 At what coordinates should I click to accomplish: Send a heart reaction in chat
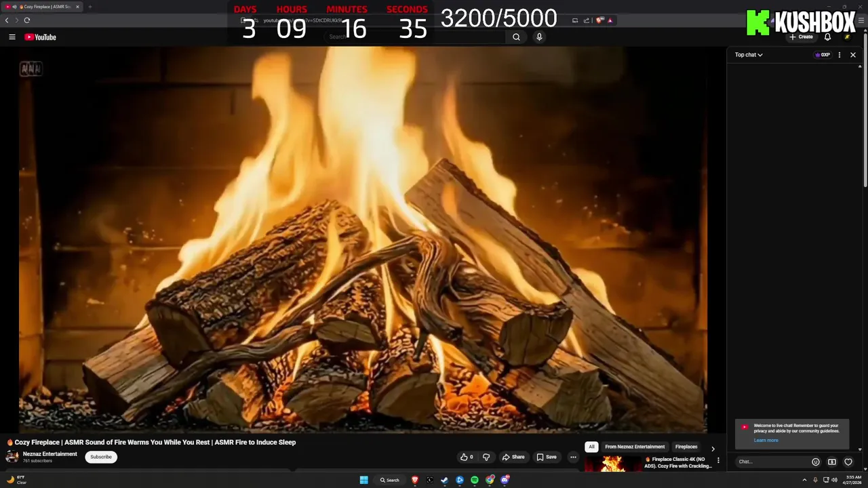point(848,462)
